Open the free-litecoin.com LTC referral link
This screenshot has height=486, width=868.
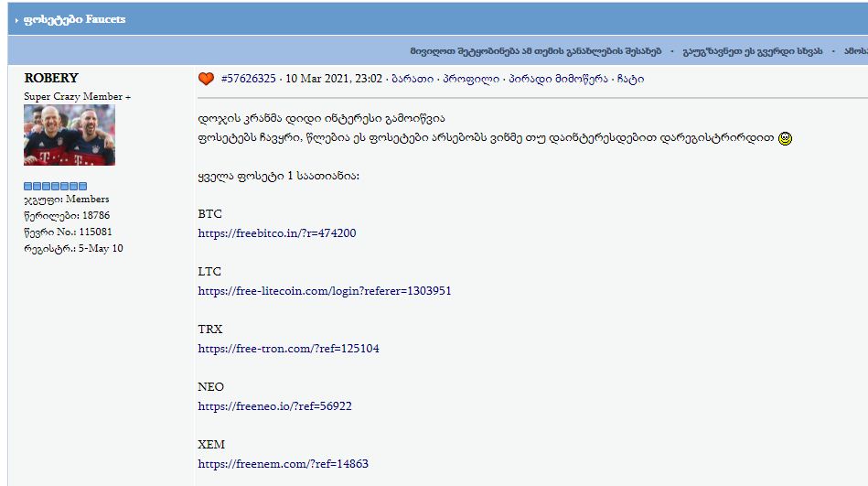(325, 291)
